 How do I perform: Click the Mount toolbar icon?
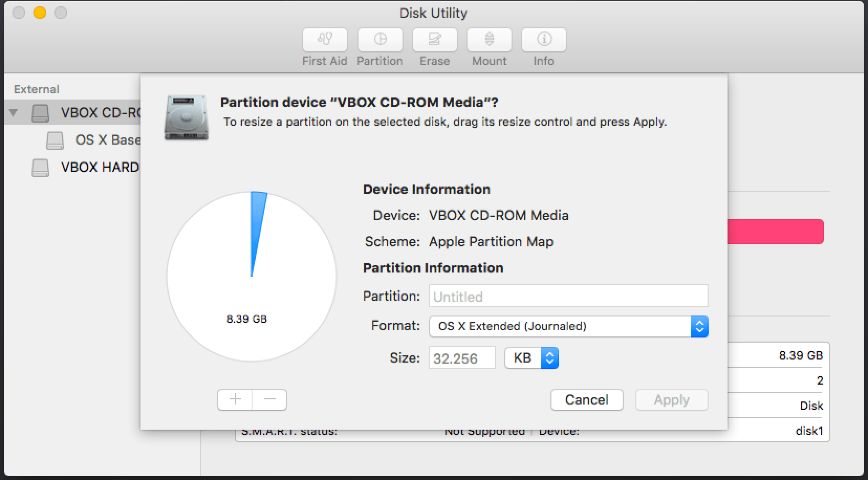490,40
